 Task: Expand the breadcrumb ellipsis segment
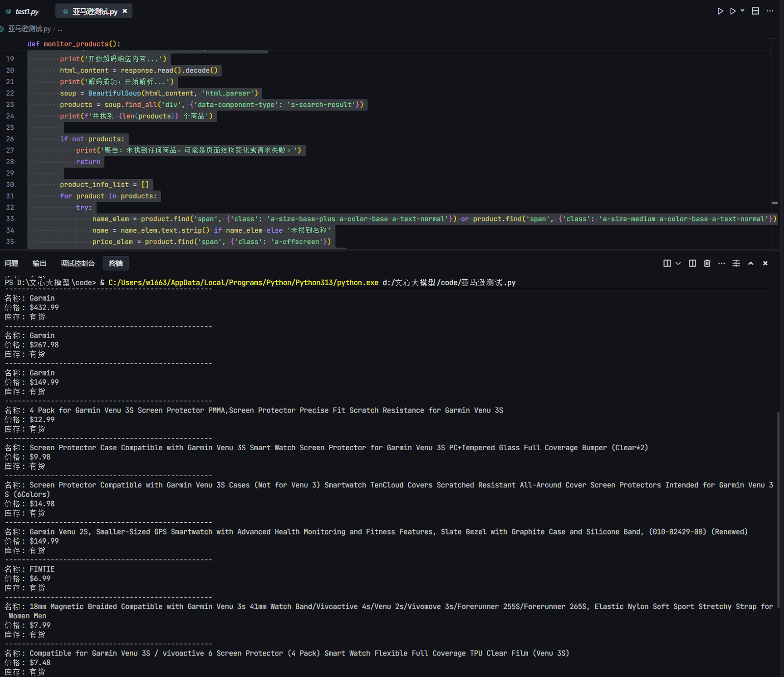[60, 29]
